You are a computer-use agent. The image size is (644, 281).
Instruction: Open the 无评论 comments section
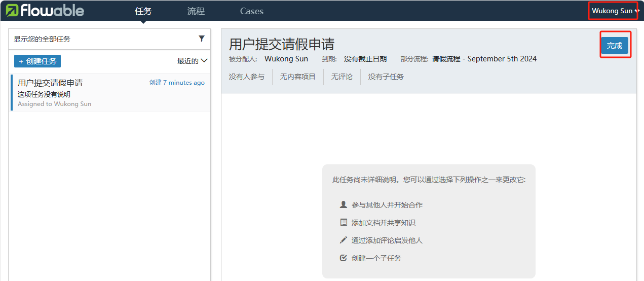click(x=342, y=77)
